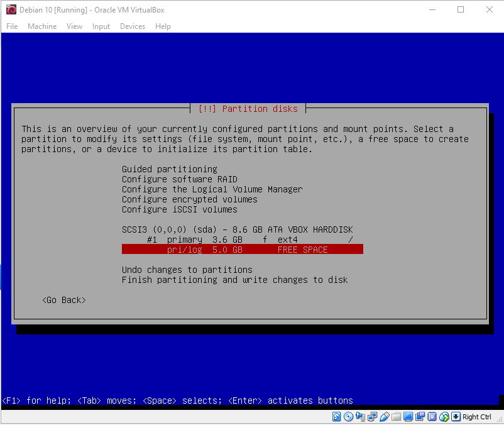Click the keyboard capture arrow icon
The height and width of the screenshot is (425, 504).
click(456, 417)
